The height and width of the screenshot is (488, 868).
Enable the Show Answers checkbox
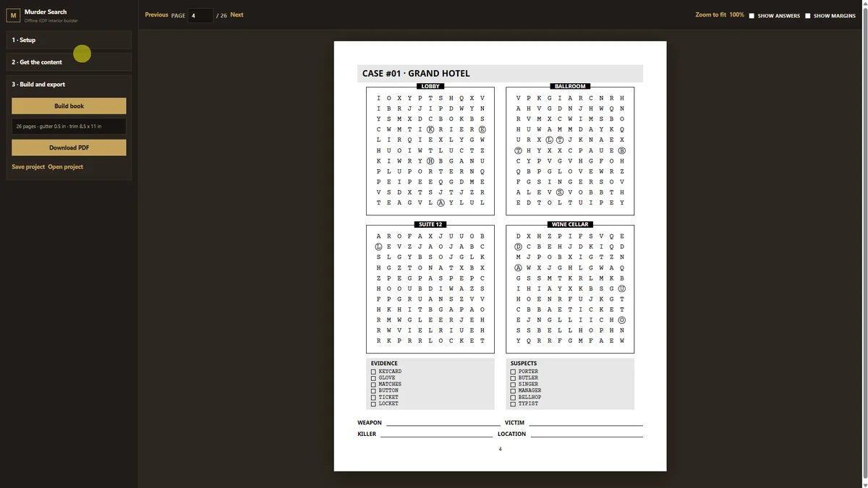coord(752,16)
